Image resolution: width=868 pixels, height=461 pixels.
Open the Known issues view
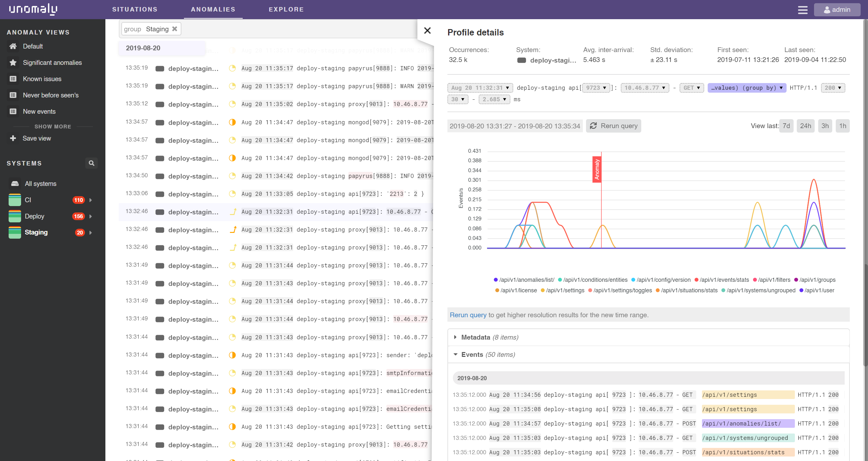tap(42, 79)
